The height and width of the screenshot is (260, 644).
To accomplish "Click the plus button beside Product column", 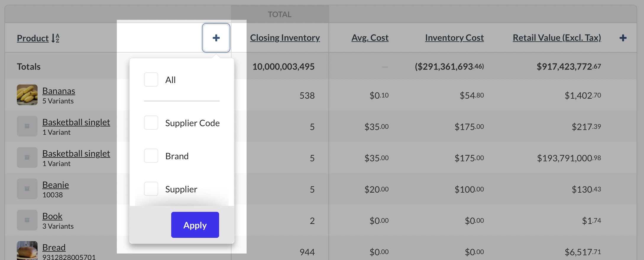I will (x=216, y=38).
